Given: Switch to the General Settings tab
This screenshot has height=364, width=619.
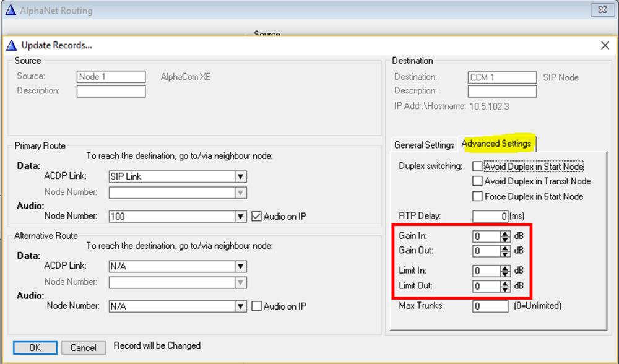Looking at the screenshot, I should point(424,144).
